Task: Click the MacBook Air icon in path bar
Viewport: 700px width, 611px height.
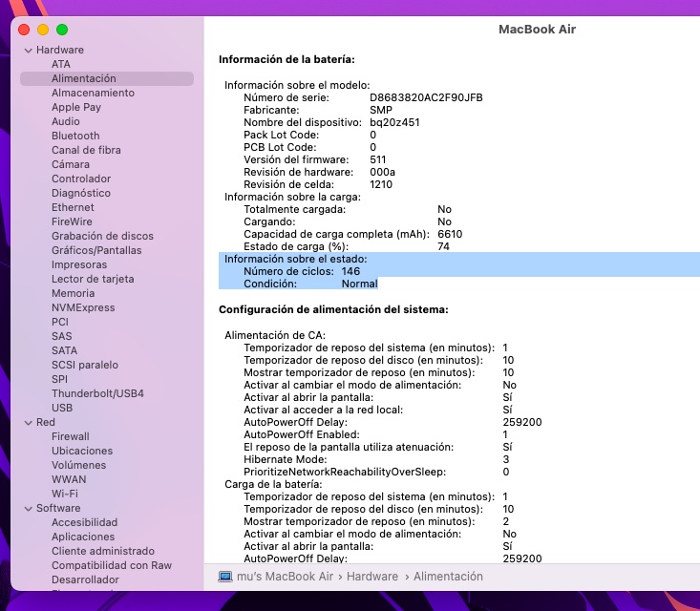Action: click(225, 577)
